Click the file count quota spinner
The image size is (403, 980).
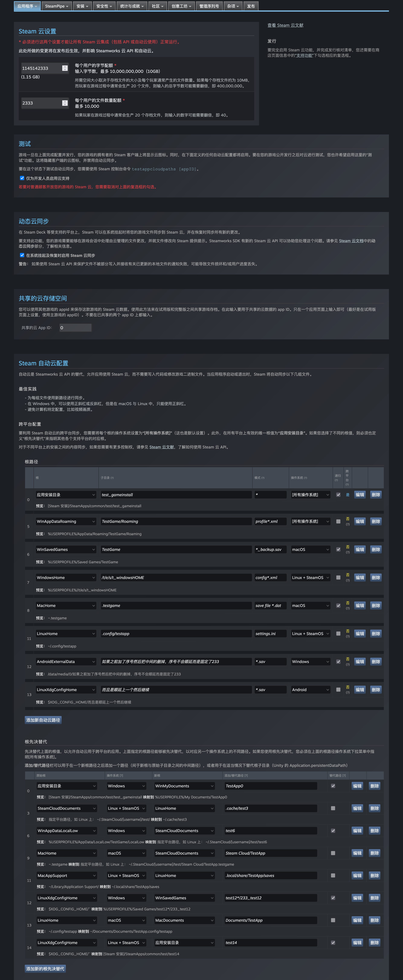(x=65, y=103)
